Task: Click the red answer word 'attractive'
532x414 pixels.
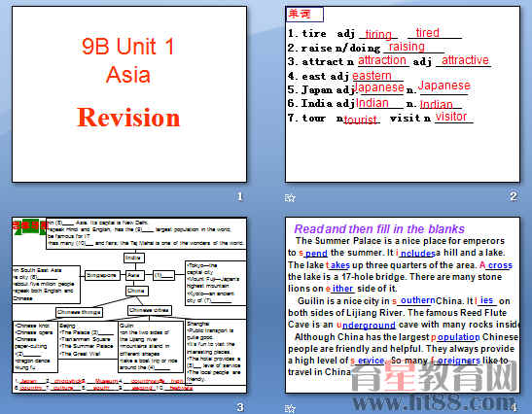Action: (x=465, y=60)
